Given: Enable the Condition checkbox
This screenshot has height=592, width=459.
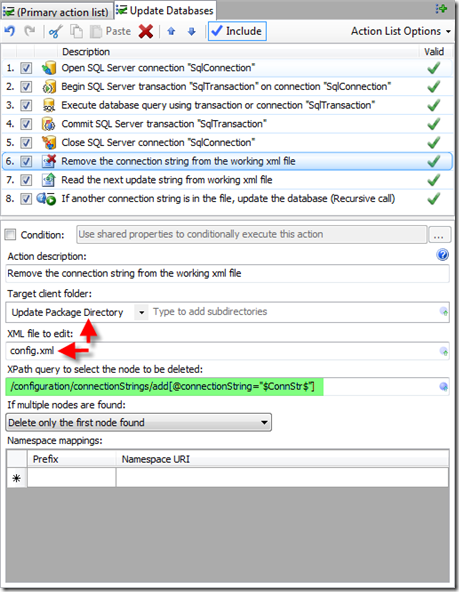Looking at the screenshot, I should [10, 234].
